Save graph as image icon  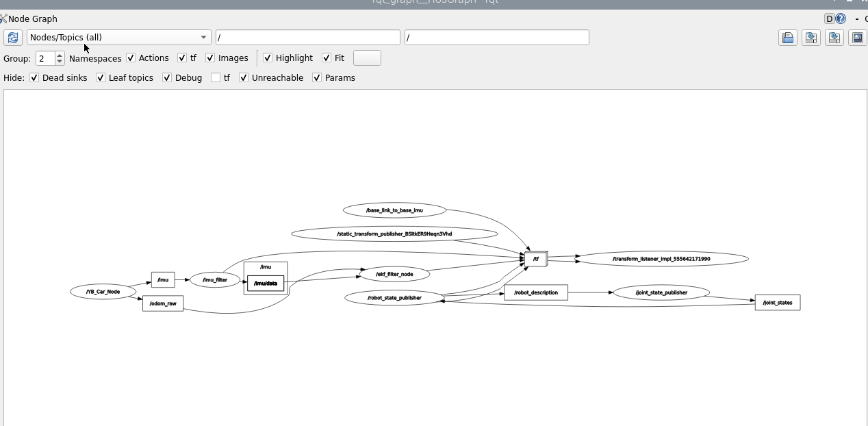pyautogui.click(x=857, y=38)
